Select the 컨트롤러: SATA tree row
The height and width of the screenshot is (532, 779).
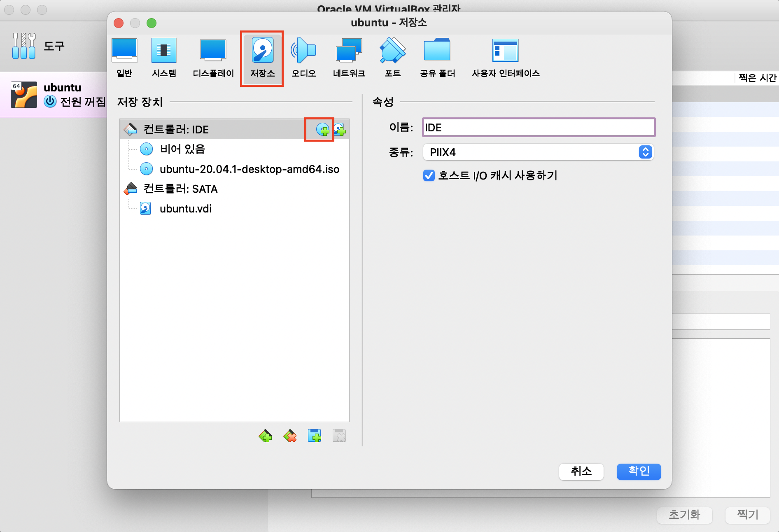click(x=234, y=189)
